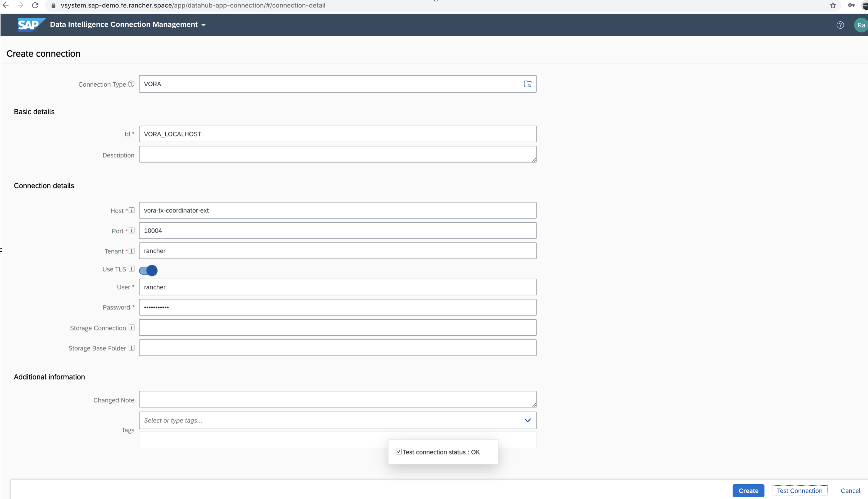This screenshot has height=499, width=868.
Task: Click the Use TLS info icon
Action: [x=131, y=269]
